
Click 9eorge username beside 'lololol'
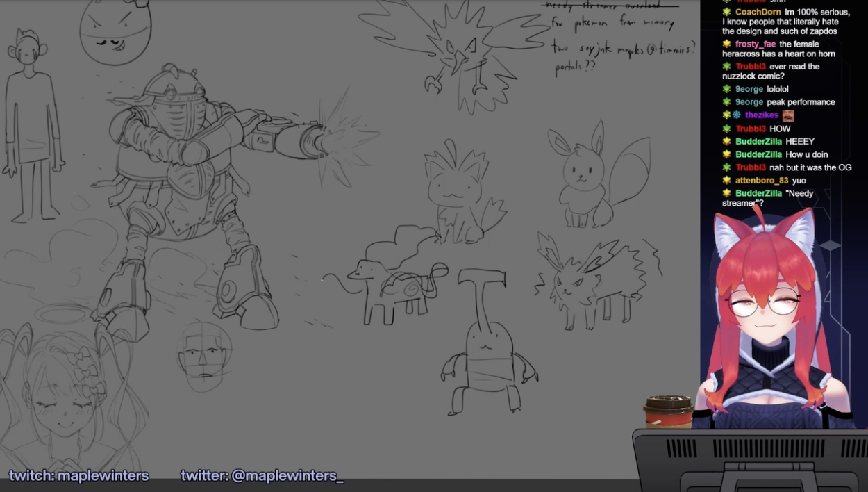pos(749,89)
